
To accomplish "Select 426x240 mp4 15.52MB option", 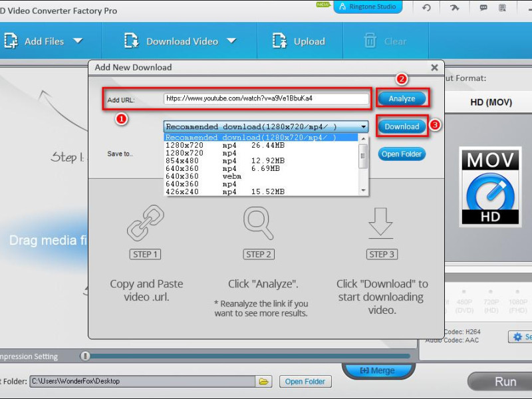I will [x=261, y=192].
